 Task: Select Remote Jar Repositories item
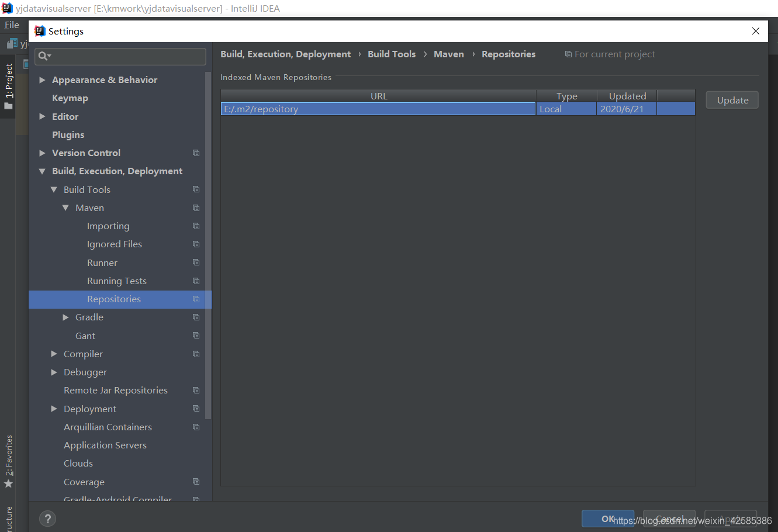(x=116, y=390)
